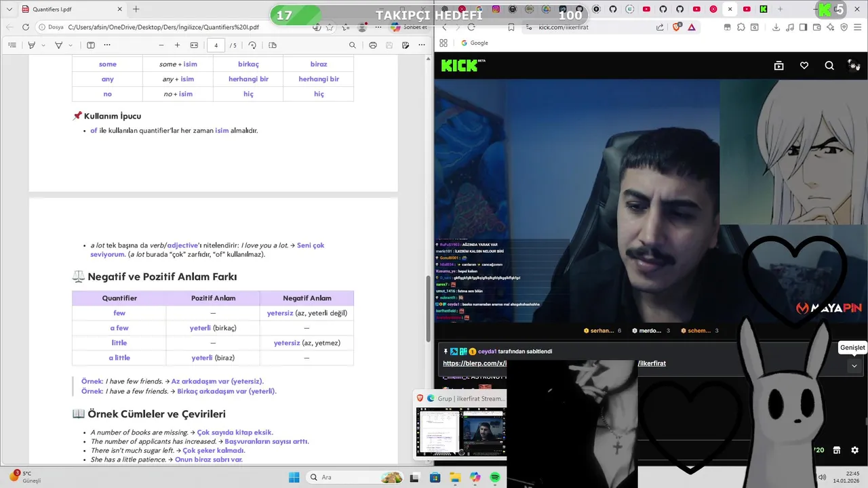Open the Brave VPN shield icon
Screen dimensions: 868x488
(x=844, y=27)
